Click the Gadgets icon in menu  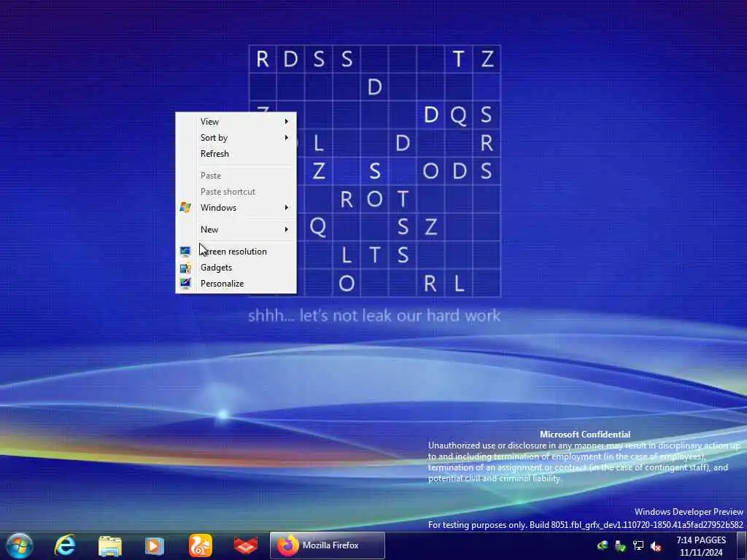click(185, 268)
